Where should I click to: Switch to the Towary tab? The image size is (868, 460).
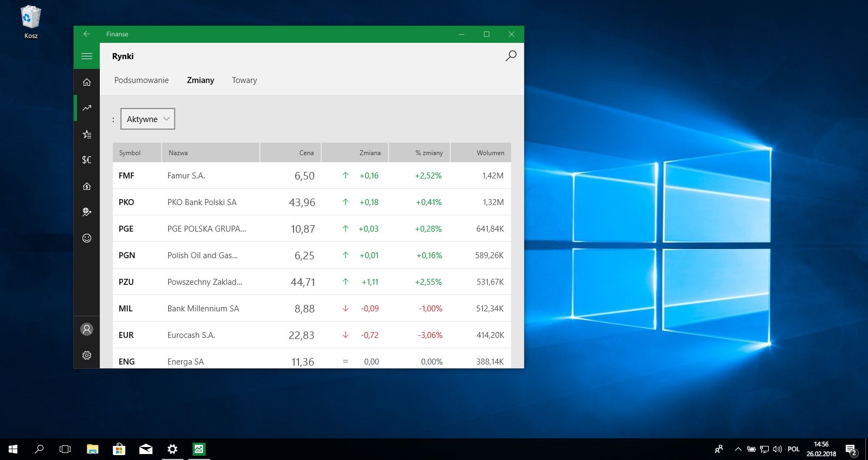click(x=245, y=80)
